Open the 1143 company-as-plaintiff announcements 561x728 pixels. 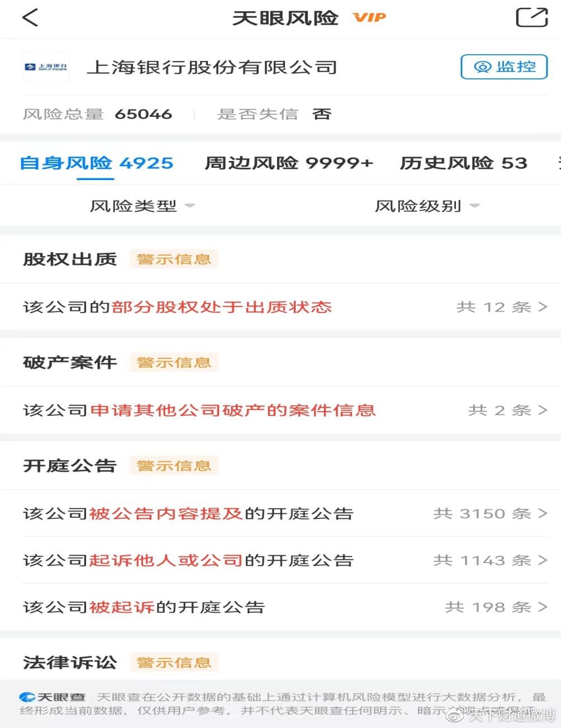489,560
